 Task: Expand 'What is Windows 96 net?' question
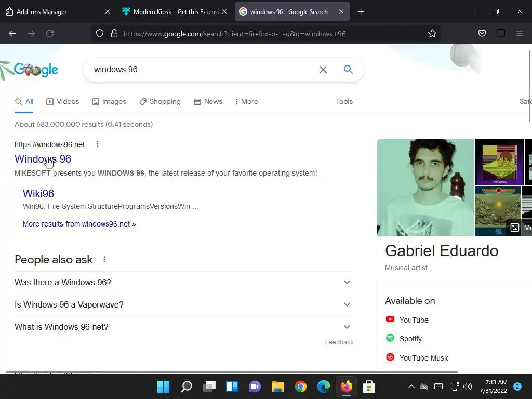click(x=184, y=327)
